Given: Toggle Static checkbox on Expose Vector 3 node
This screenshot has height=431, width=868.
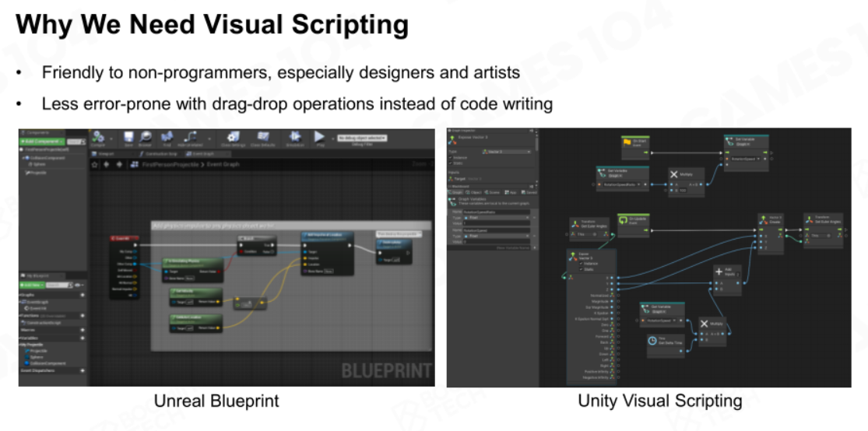Looking at the screenshot, I should tap(581, 269).
